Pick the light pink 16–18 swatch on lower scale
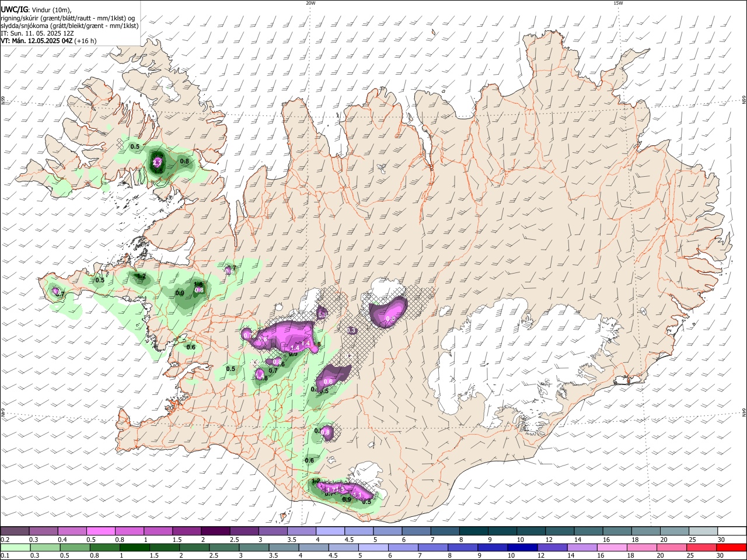 coord(613,547)
